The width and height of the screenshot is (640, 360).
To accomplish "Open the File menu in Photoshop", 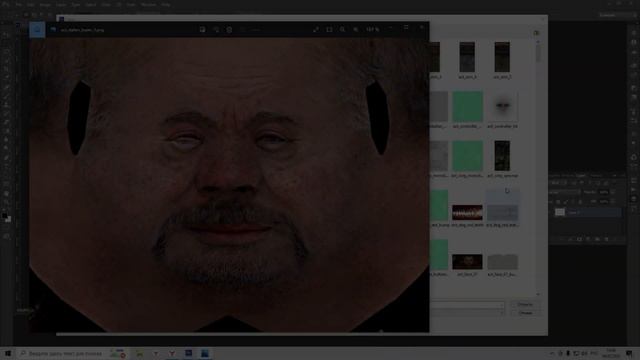I will click(19, 4).
